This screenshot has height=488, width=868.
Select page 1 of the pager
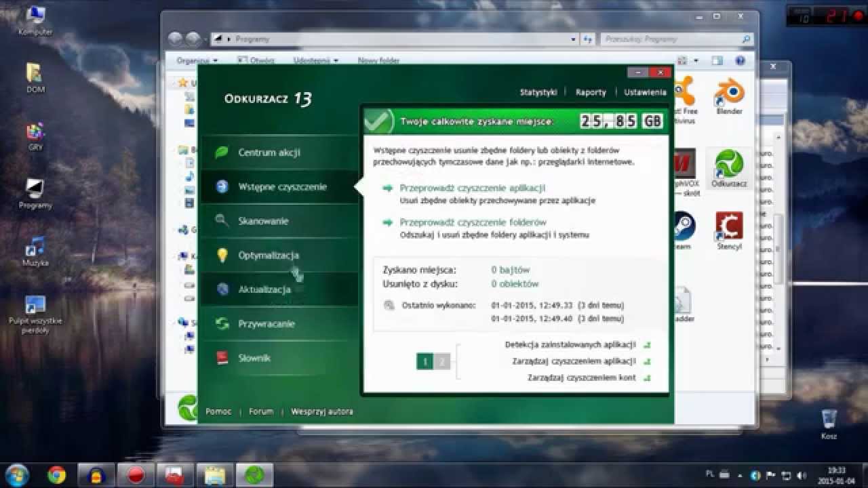425,362
